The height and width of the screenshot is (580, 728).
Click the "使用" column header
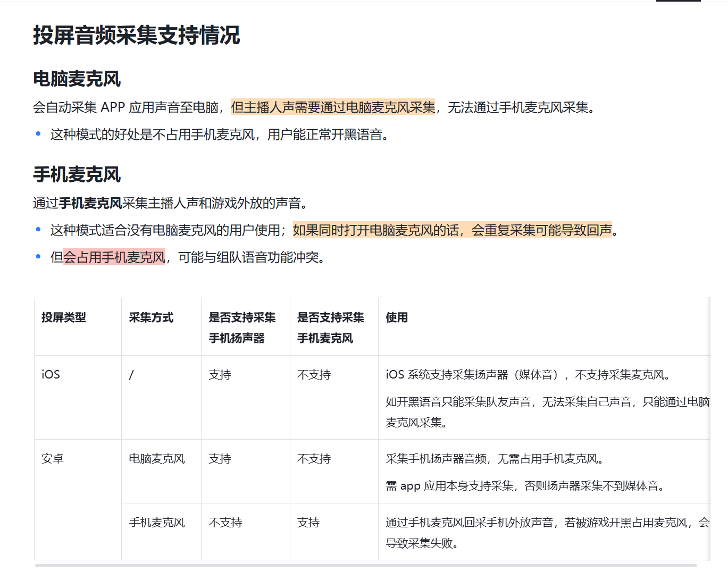[397, 317]
